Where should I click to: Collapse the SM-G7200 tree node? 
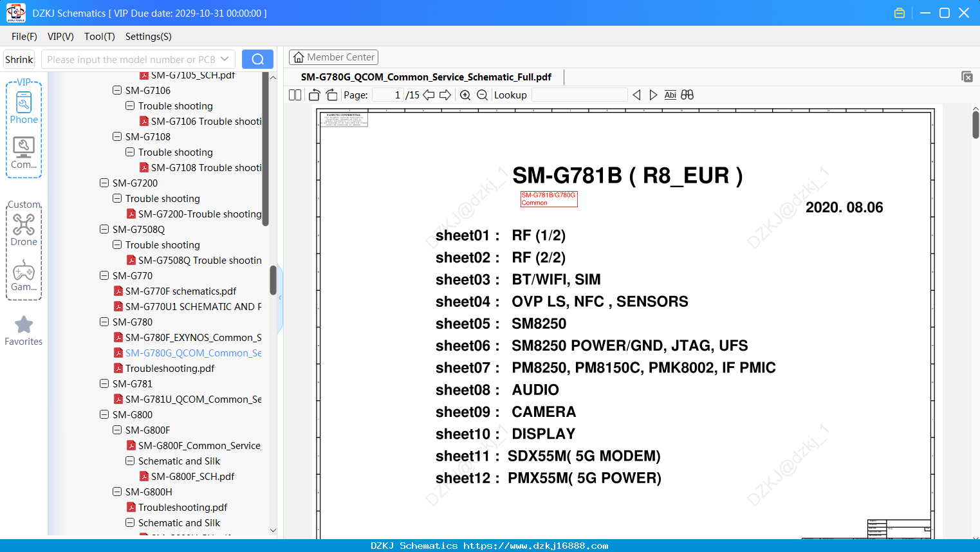pos(104,183)
